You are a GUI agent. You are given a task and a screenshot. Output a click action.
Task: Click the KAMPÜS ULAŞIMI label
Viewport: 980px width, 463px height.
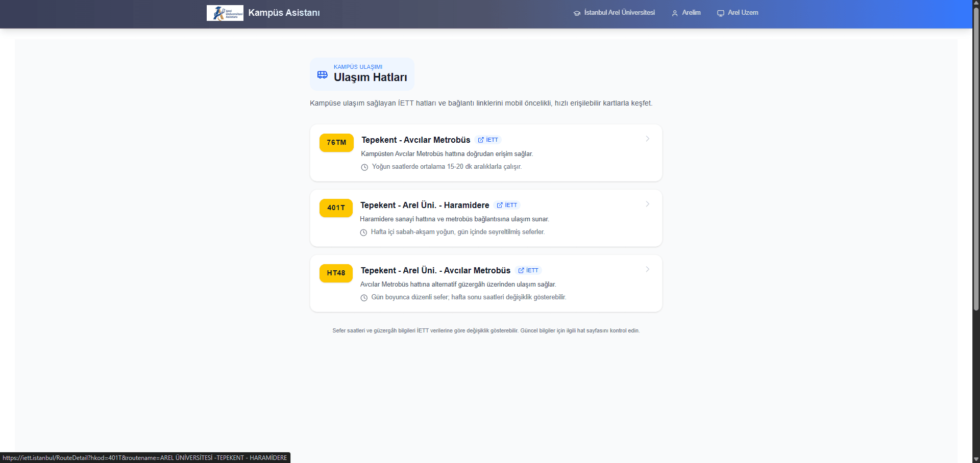pyautogui.click(x=358, y=67)
